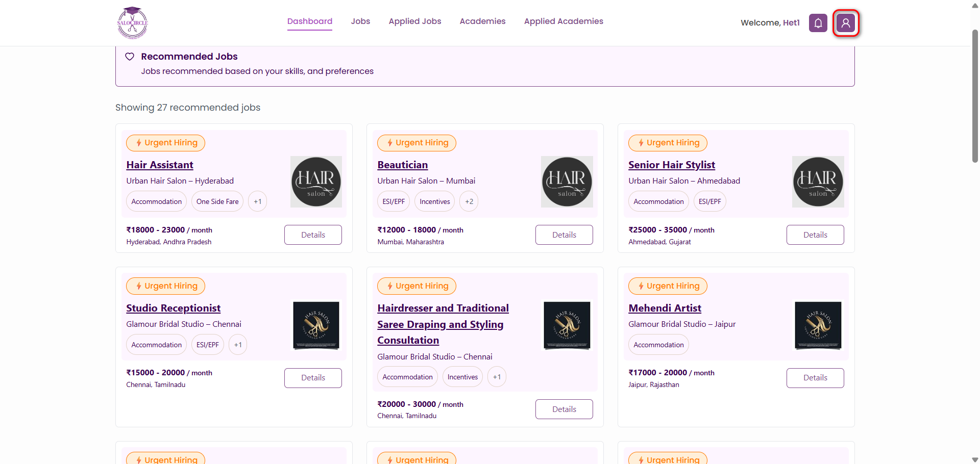
Task: Open Hair Assistant job title link
Action: click(160, 165)
